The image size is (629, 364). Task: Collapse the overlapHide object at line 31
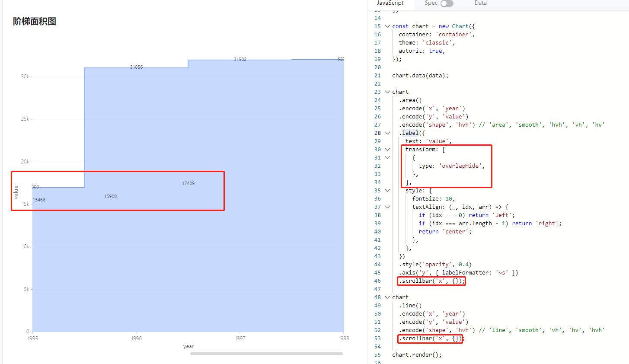click(x=387, y=157)
